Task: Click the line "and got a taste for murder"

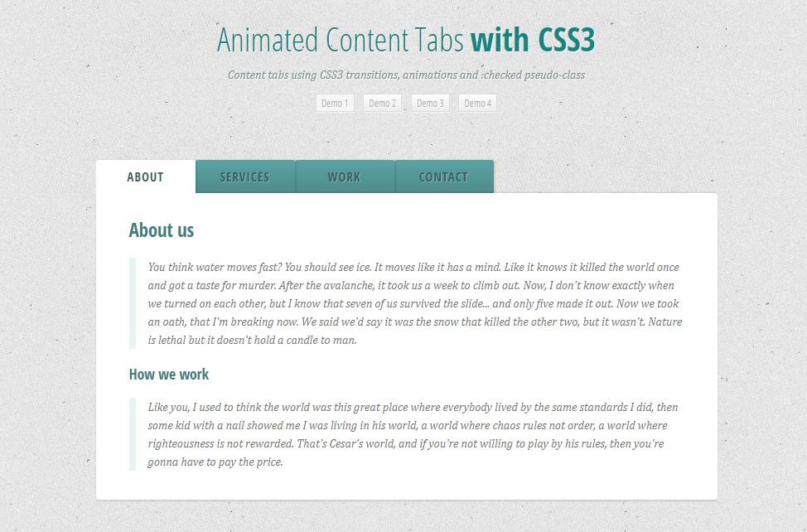Action: [411, 286]
